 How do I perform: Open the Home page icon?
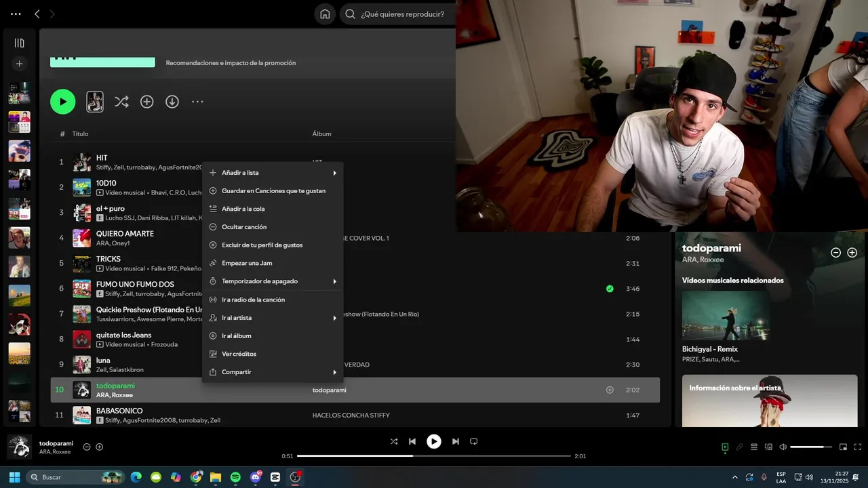pos(325,14)
